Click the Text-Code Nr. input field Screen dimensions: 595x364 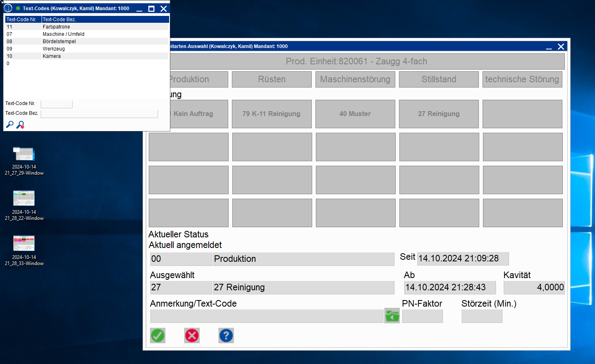[x=57, y=104]
